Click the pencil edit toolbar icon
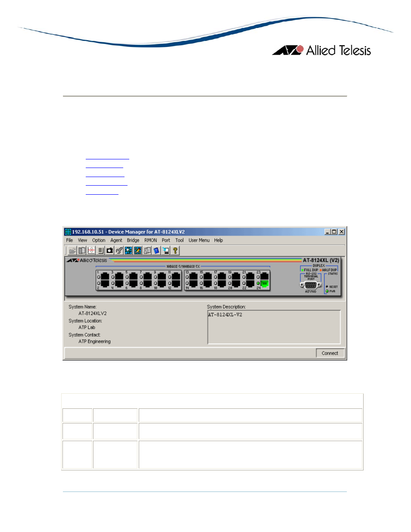This screenshot has width=411, height=532. pyautogui.click(x=138, y=251)
